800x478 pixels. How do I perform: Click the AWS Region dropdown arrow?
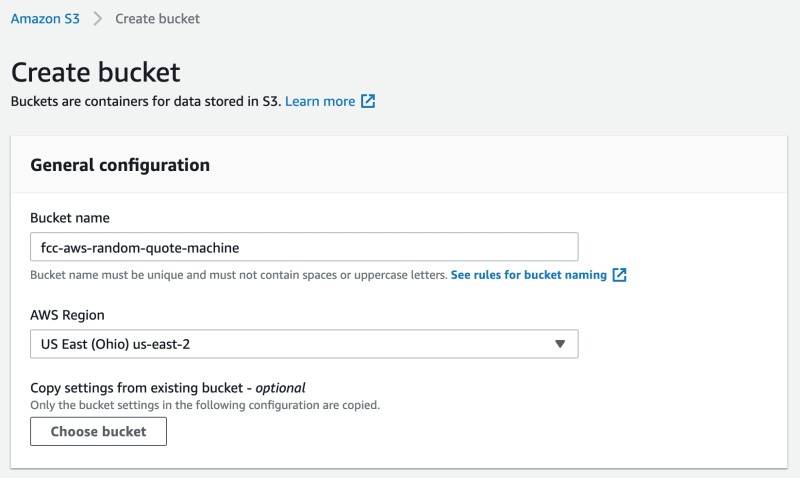coord(560,344)
